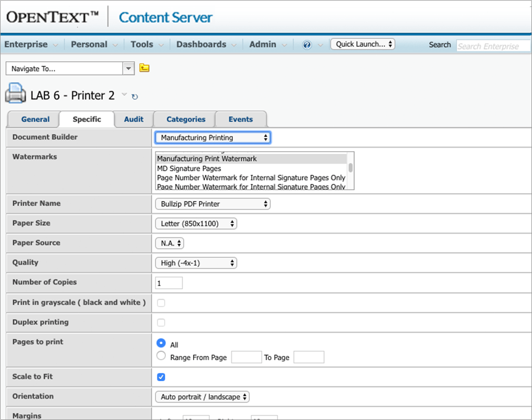Viewport: 532px width, 420px height.
Task: Open the Paper Source dropdown
Action: [x=169, y=243]
